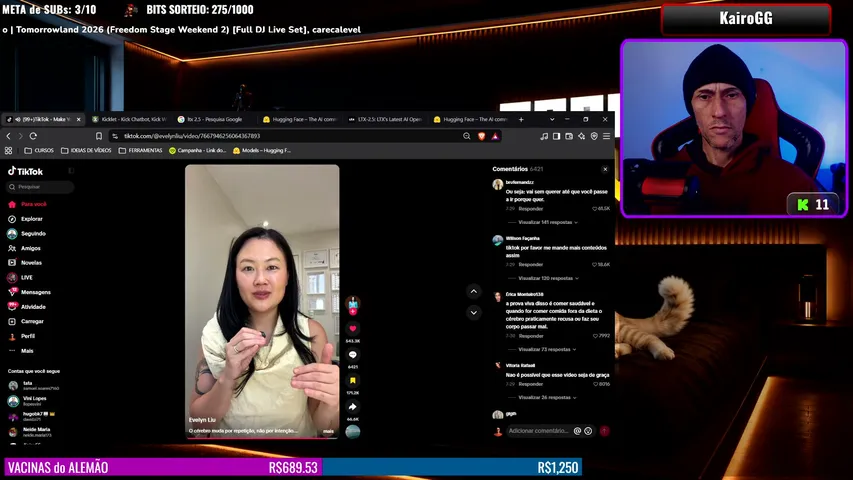Screen dimensions: 853x480
Task: Follow creator via plus avatar
Action: click(x=353, y=311)
